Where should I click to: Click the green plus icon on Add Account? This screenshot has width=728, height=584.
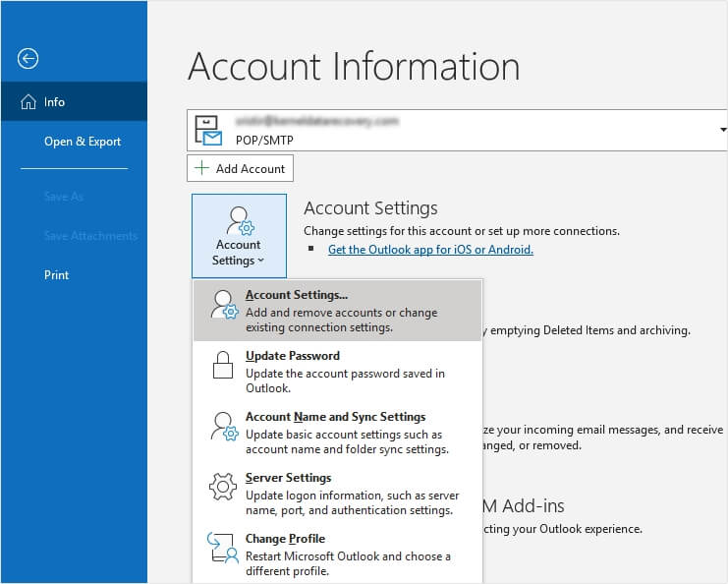[x=202, y=168]
